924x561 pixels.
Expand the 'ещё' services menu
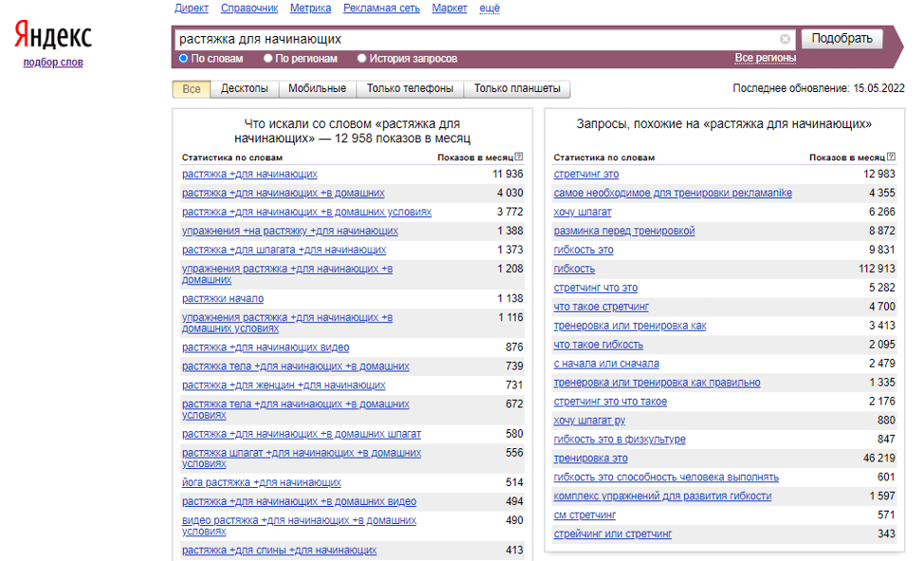(x=490, y=9)
